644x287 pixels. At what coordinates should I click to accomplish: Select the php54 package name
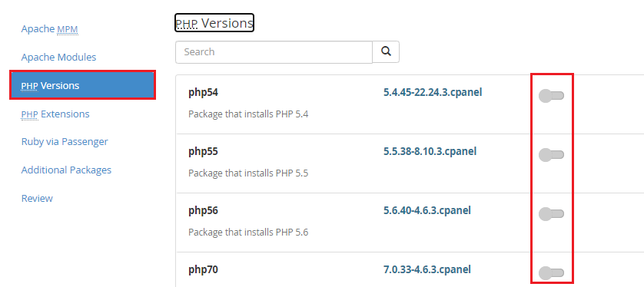[x=204, y=93]
